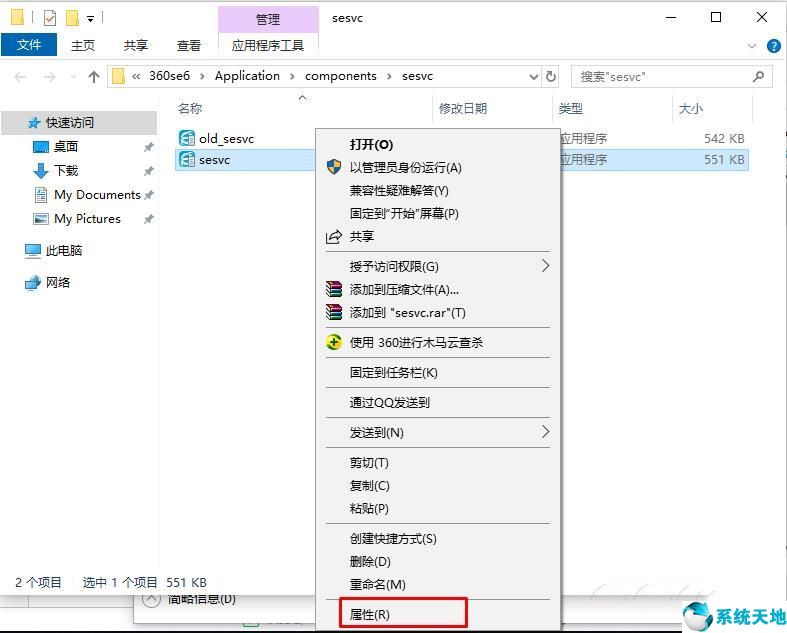Select 以管理员身份运行(A)

[x=438, y=167]
